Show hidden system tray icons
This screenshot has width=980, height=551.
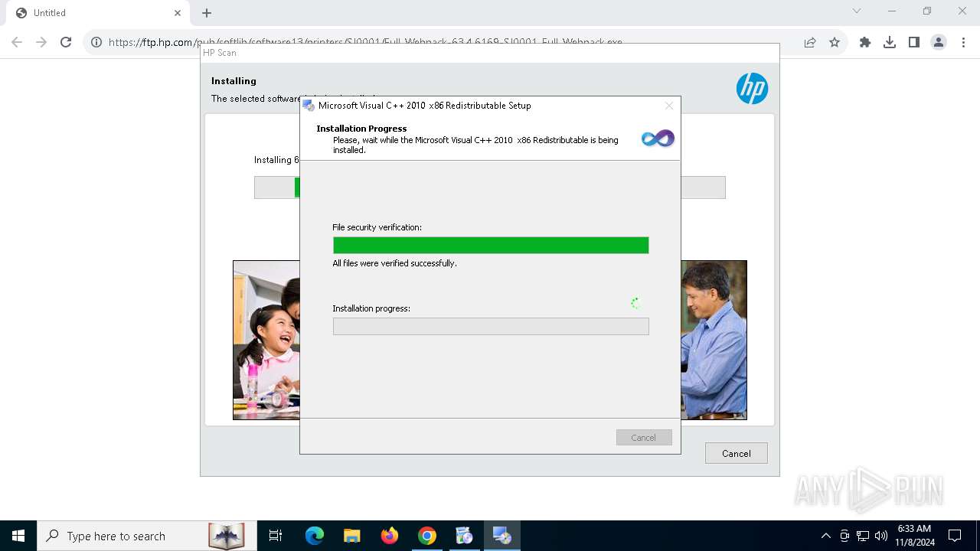(825, 536)
